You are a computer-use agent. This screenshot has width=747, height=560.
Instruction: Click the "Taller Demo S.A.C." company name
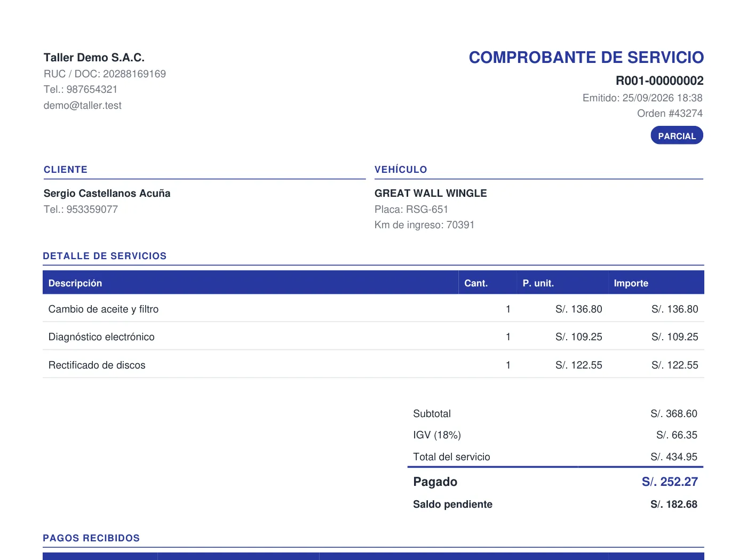pyautogui.click(x=94, y=58)
